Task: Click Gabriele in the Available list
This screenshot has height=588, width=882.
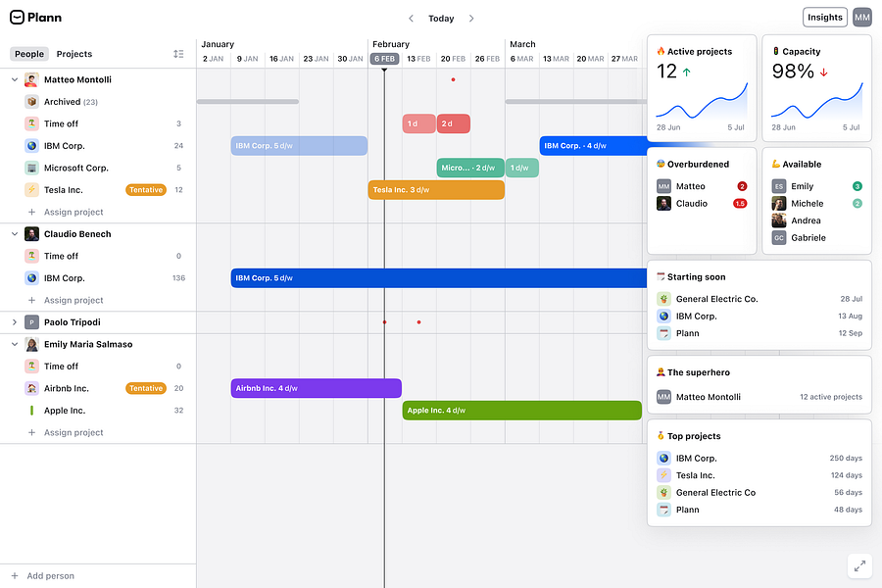Action: click(x=816, y=238)
